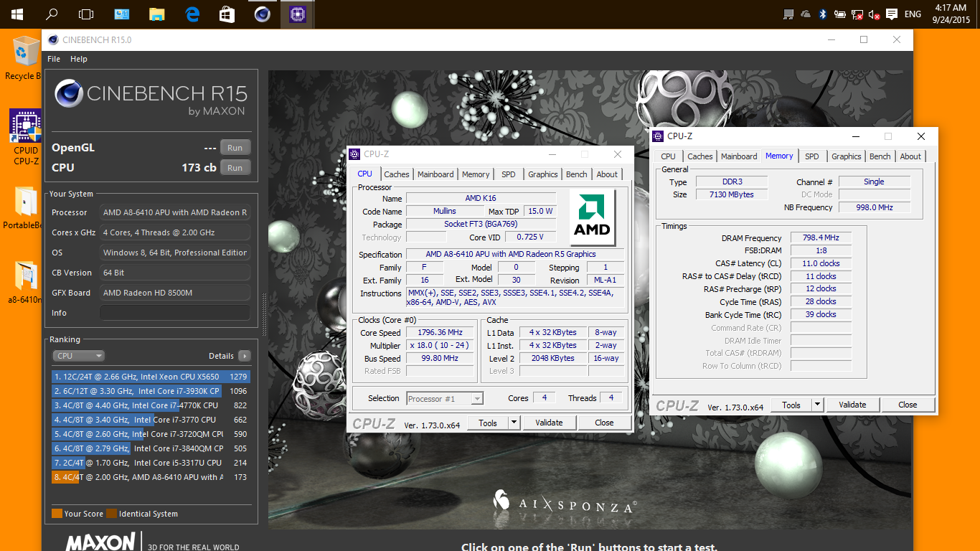Switch to CPU-Z via taskbar icon
The width and height of the screenshot is (980, 551).
297,14
